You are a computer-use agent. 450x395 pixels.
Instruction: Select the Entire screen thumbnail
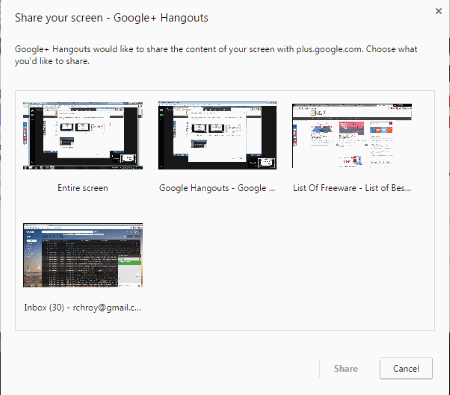pos(83,136)
